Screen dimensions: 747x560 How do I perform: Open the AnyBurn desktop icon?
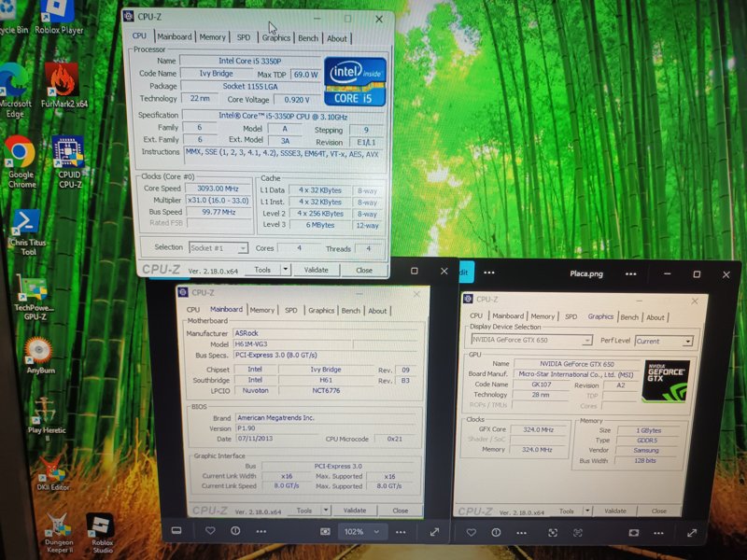click(x=40, y=356)
